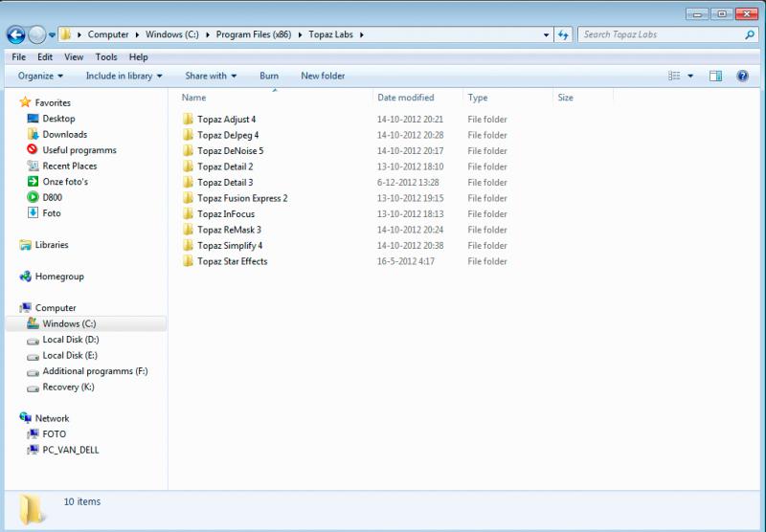Open the File menu
This screenshot has height=532, width=766.
(19, 57)
